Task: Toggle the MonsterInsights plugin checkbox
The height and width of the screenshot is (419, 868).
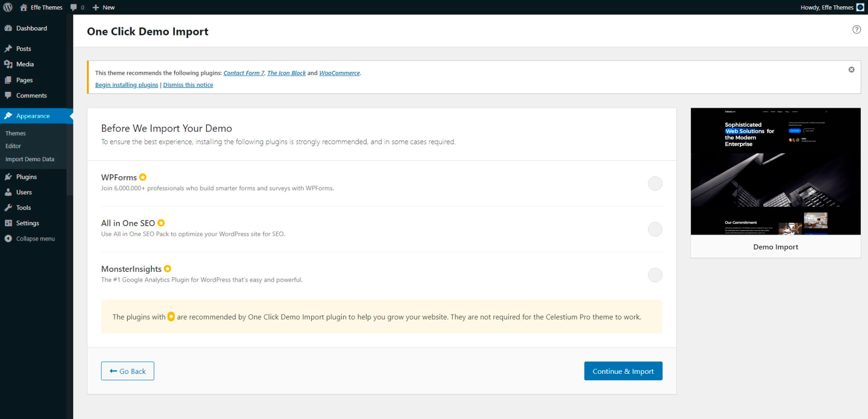Action: [x=655, y=275]
